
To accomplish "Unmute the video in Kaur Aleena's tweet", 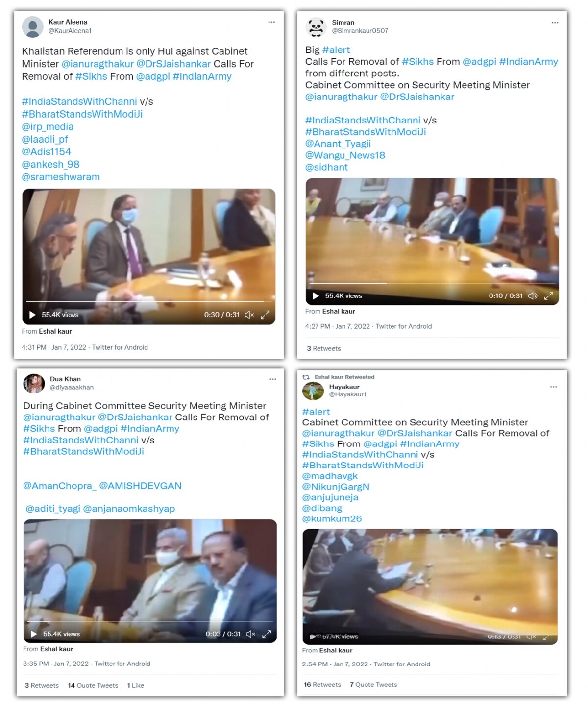I will 249,315.
